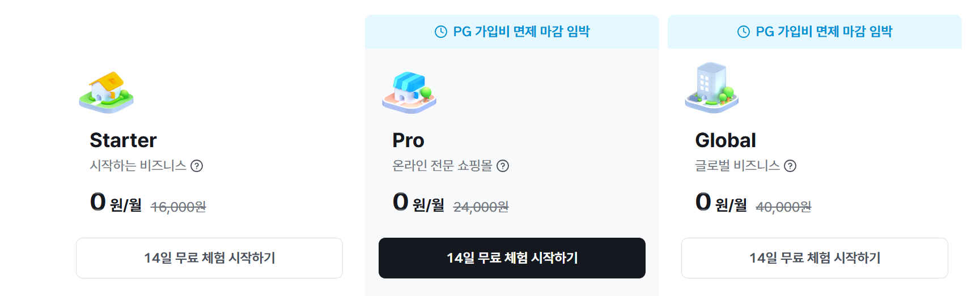Start the 14-day free trial for Starter
Screen dimensions: 980x296
[209, 258]
